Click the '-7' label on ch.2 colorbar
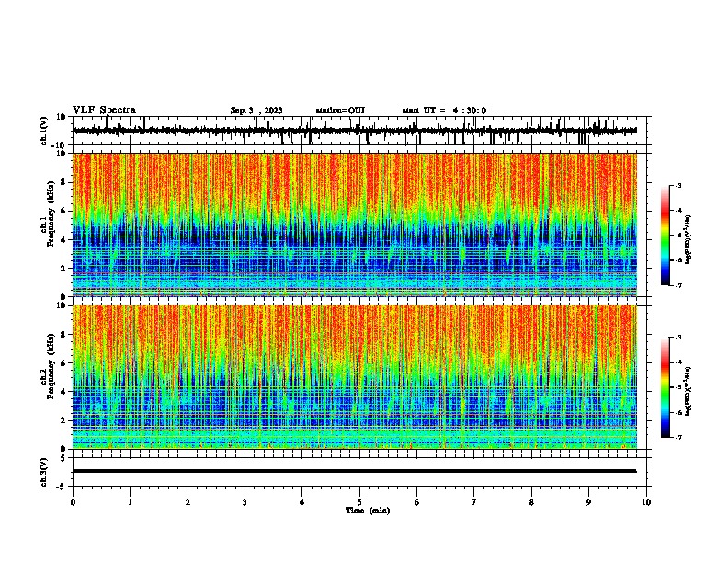Image resolution: width=728 pixels, height=563 pixels. 678,438
